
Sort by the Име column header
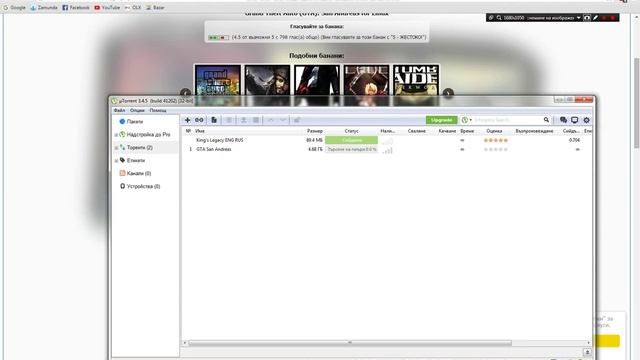200,131
